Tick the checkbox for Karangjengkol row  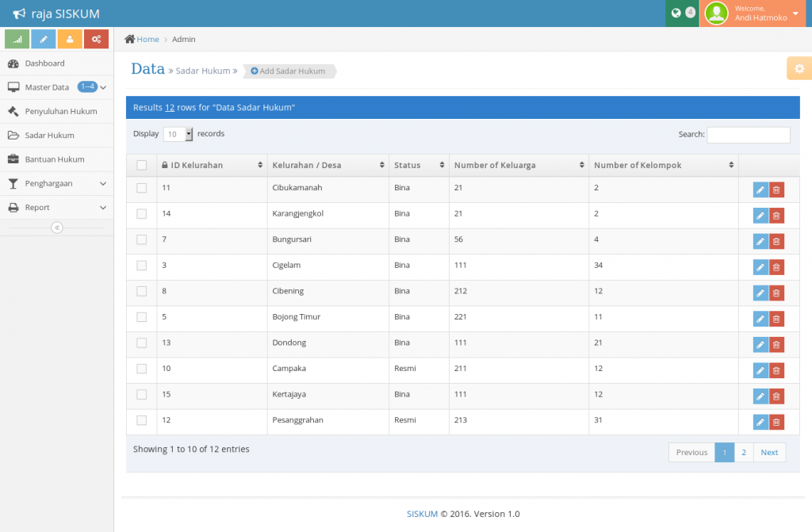(142, 214)
